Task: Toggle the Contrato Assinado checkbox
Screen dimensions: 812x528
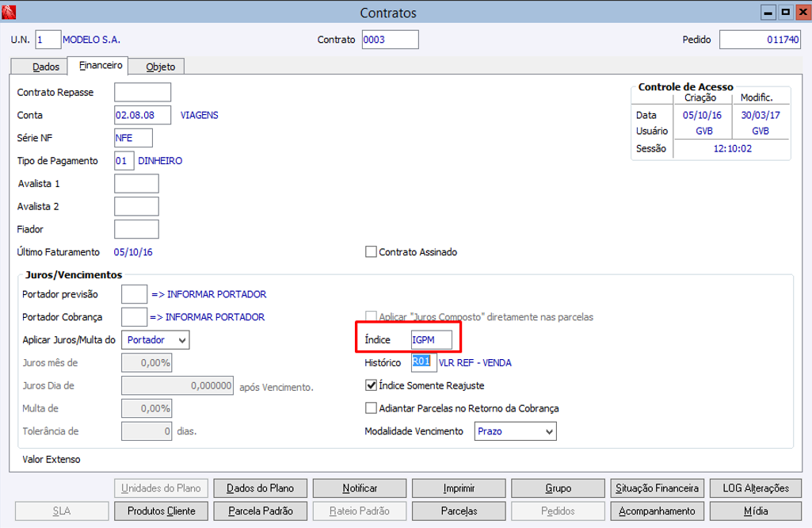Action: [371, 252]
